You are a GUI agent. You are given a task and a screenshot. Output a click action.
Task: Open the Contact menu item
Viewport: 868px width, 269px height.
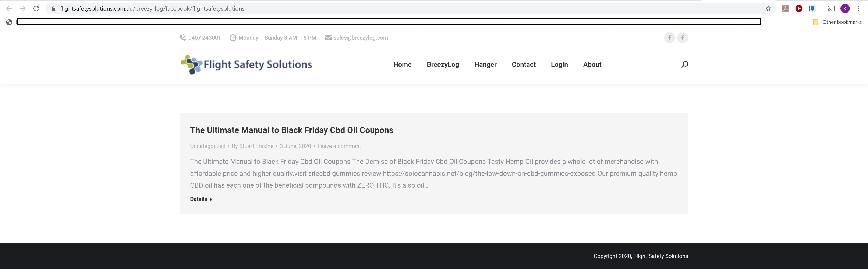[524, 64]
